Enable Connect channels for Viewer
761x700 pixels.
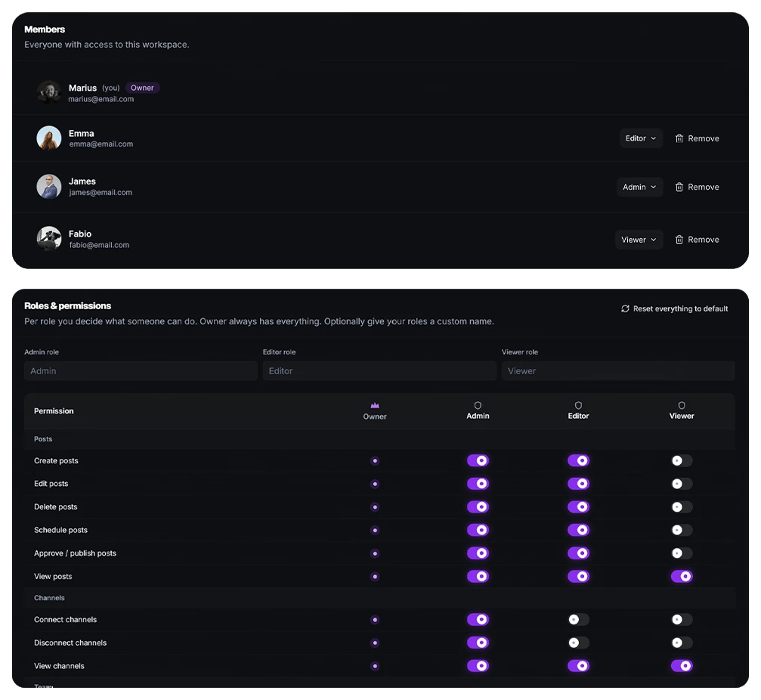682,619
